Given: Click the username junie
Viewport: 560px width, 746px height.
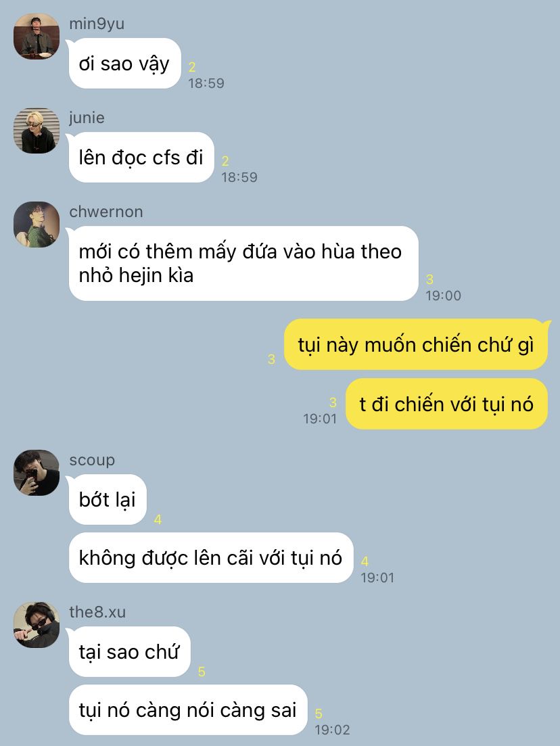Looking at the screenshot, I should pos(87,118).
